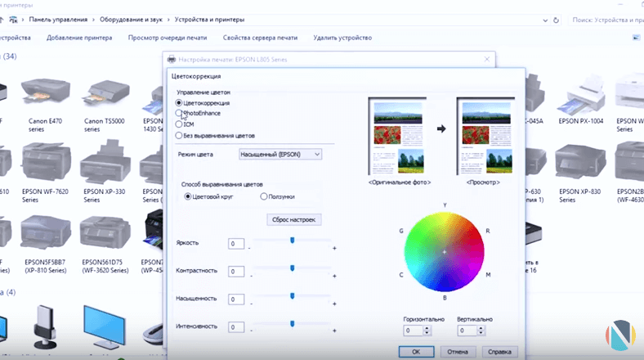Open the Режим цвета dropdown
644x360 pixels.
280,155
